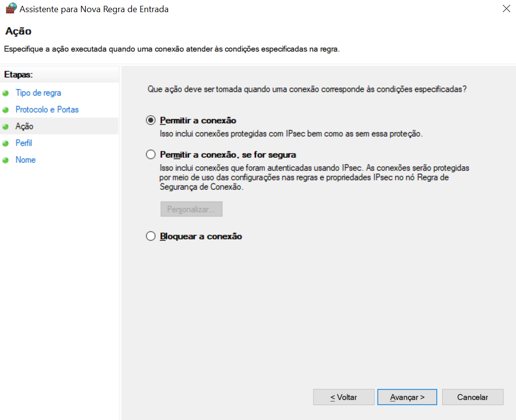Click the 'Assistente para Nova Regra de Entrada' title
The image size is (516, 420).
point(94,9)
